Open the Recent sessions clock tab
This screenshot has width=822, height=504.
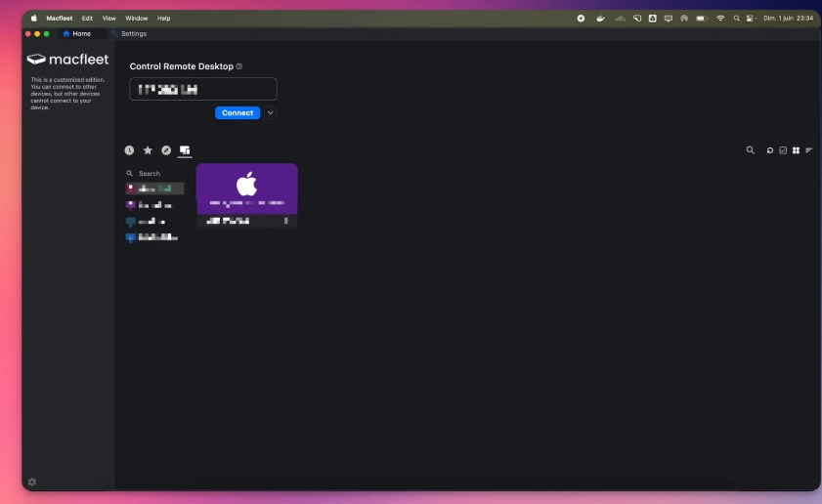tap(129, 150)
